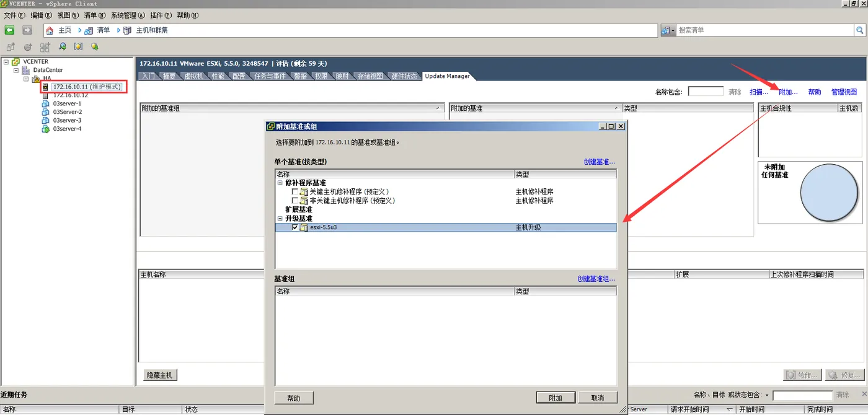This screenshot has width=868, height=415.
Task: Switch to the 配置 tab
Action: [x=239, y=76]
